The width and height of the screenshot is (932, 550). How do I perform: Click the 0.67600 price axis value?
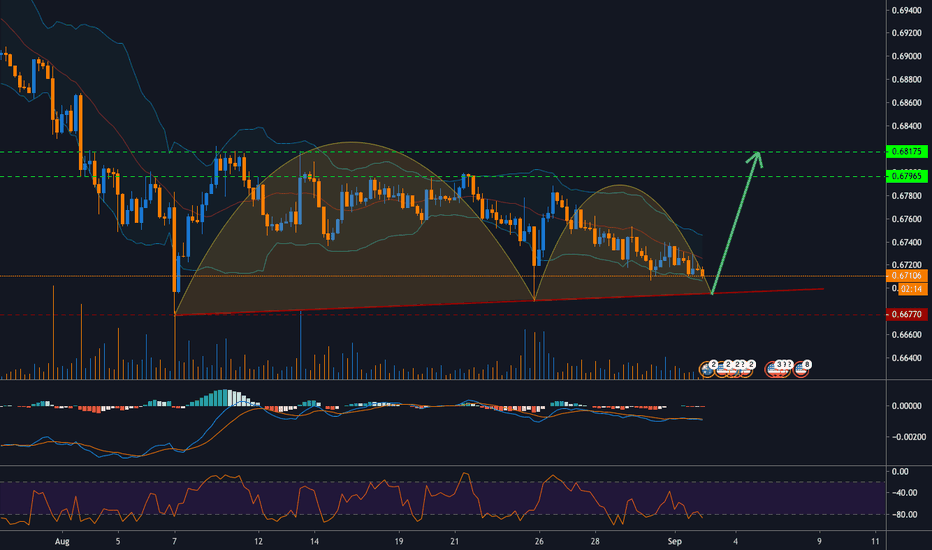[906, 219]
